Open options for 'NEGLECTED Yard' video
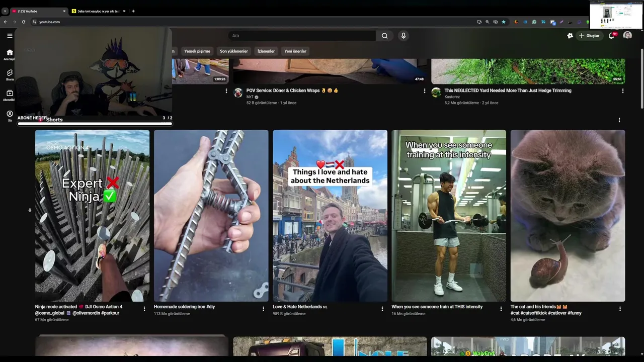The width and height of the screenshot is (644, 362). click(623, 91)
